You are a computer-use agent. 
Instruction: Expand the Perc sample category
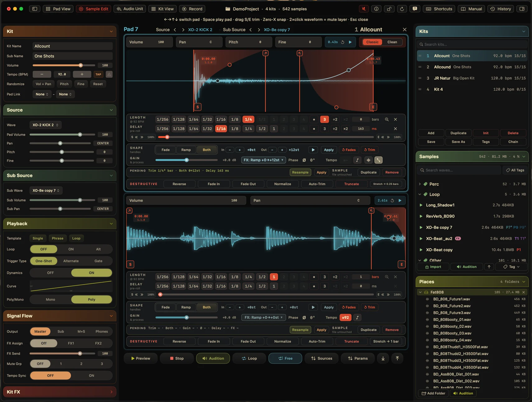pos(420,184)
